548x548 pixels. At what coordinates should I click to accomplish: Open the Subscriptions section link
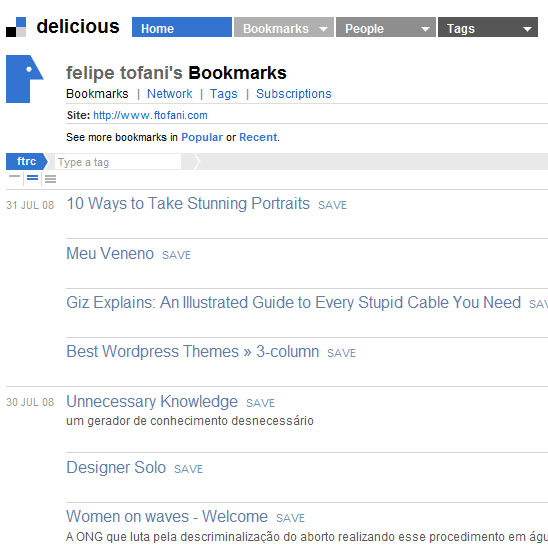[x=294, y=94]
